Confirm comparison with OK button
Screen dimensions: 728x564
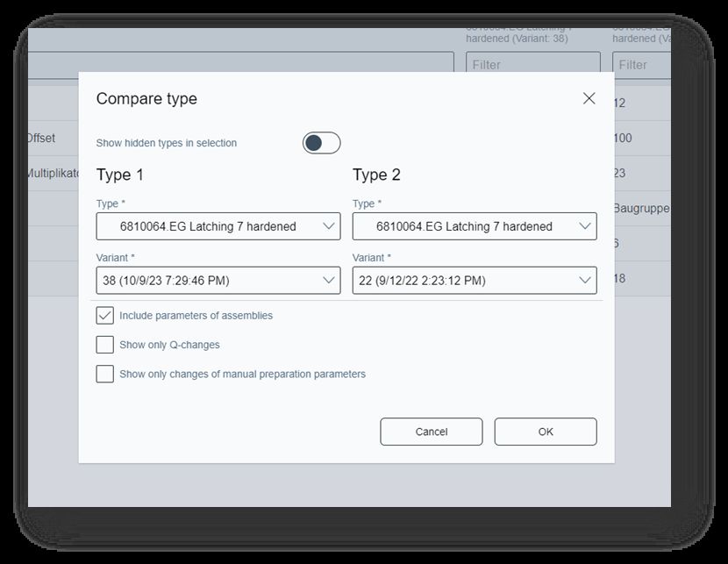point(546,432)
